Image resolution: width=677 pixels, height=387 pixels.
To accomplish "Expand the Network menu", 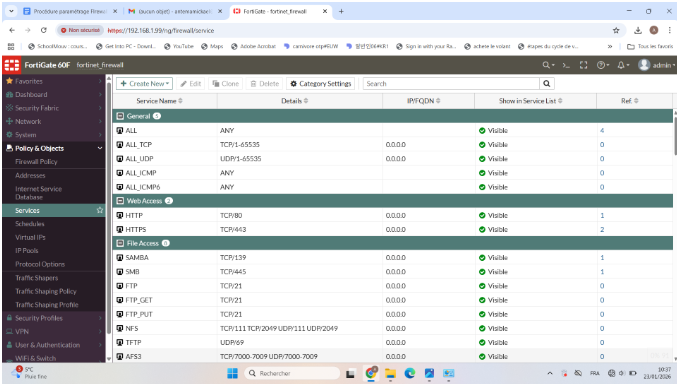I will click(54, 121).
